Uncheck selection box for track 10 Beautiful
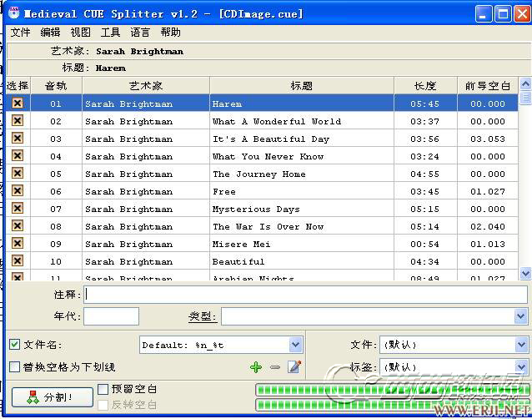This screenshot has height=419, width=532. pyautogui.click(x=18, y=260)
